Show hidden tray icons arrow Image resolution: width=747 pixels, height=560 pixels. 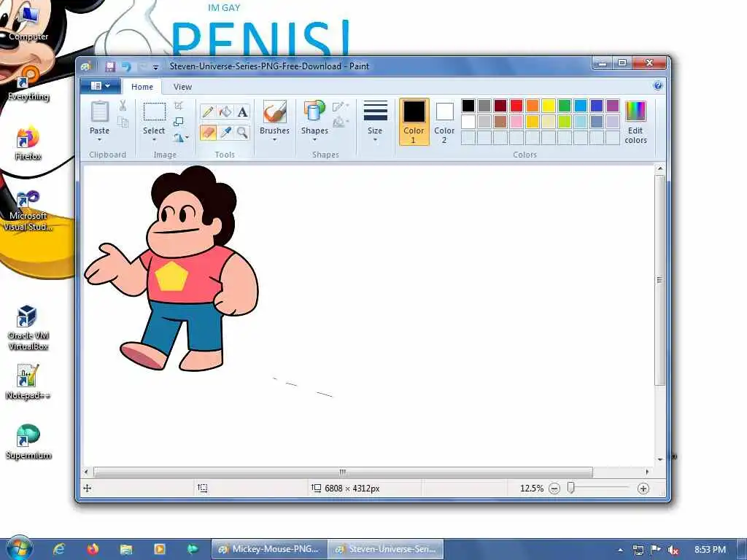coord(620,550)
